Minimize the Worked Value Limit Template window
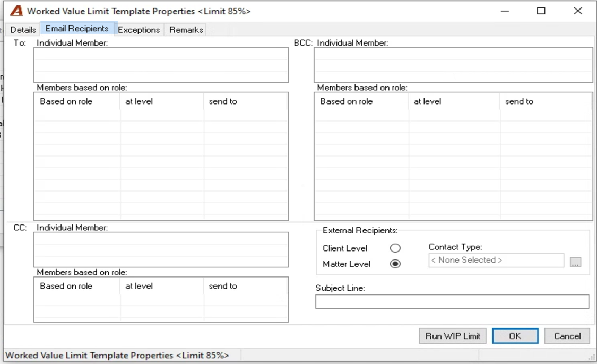 coord(505,11)
